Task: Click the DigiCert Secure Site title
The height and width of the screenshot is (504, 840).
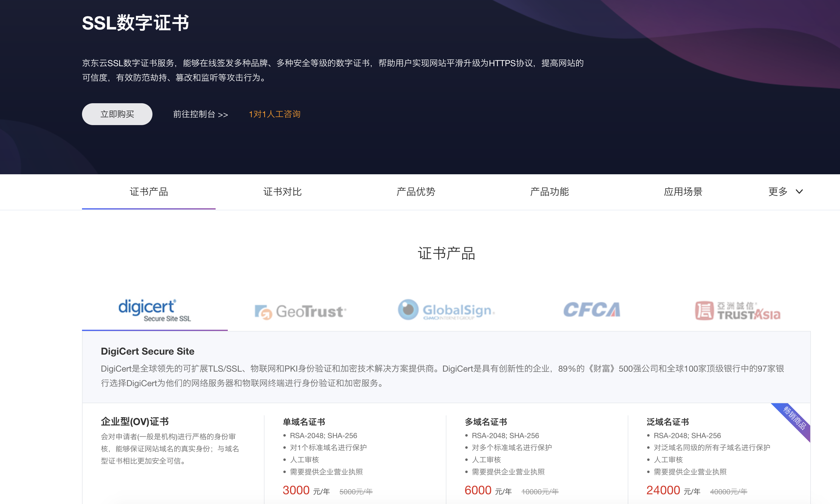Action: coord(147,351)
